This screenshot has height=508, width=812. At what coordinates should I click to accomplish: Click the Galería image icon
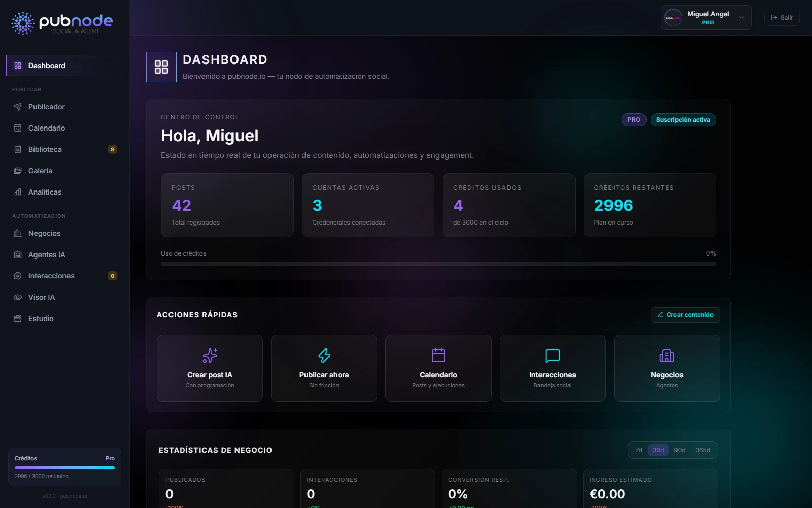coord(18,171)
